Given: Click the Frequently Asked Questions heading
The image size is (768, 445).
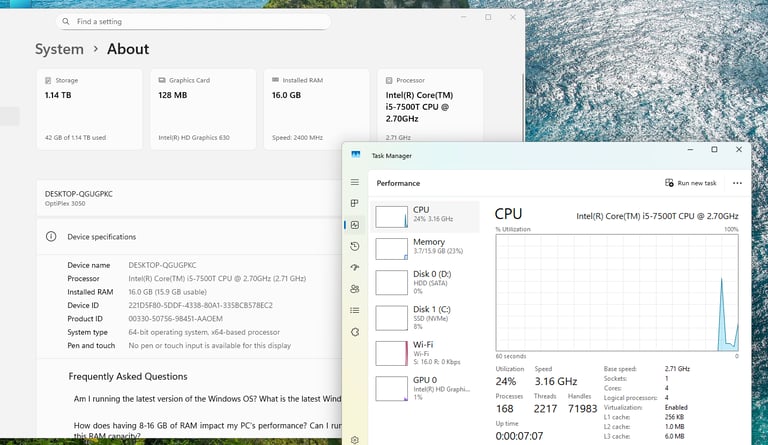Looking at the screenshot, I should 128,376.
